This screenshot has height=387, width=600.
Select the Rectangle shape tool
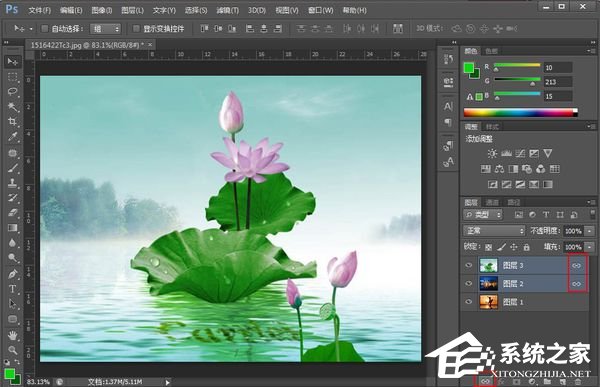pos(13,319)
